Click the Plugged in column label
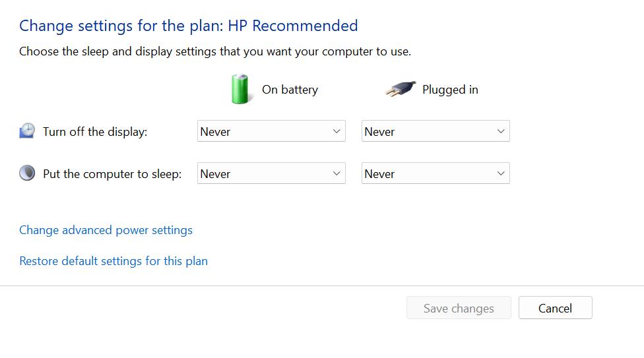Viewport: 644px width, 358px height. coord(450,90)
